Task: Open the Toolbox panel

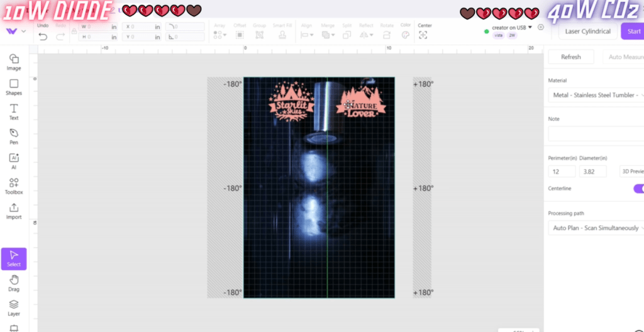Action: (14, 185)
